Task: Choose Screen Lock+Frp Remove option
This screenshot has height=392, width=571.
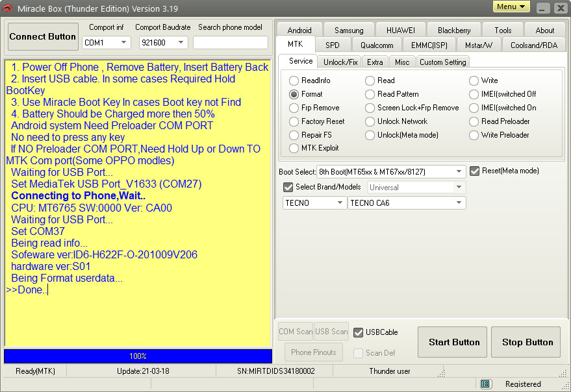Action: (412, 108)
